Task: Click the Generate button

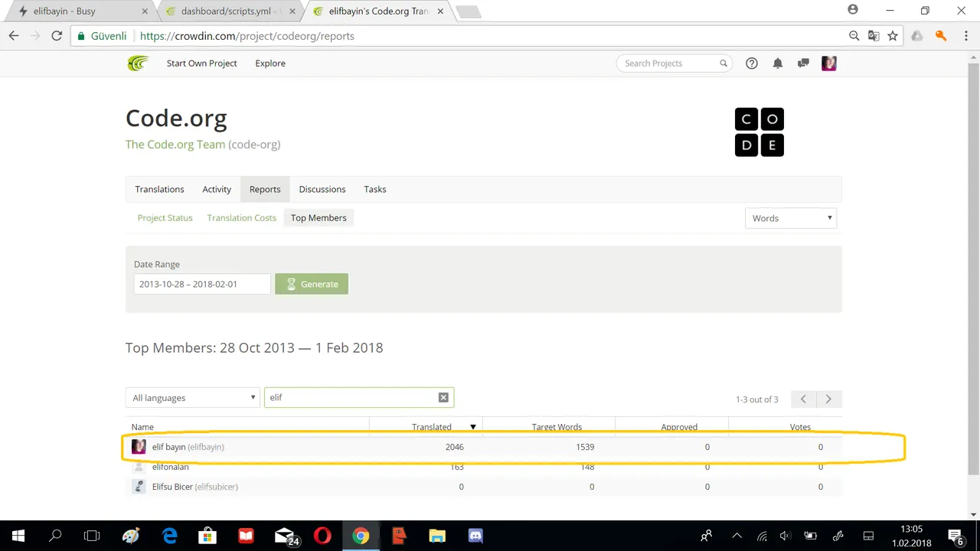Action: click(x=312, y=284)
